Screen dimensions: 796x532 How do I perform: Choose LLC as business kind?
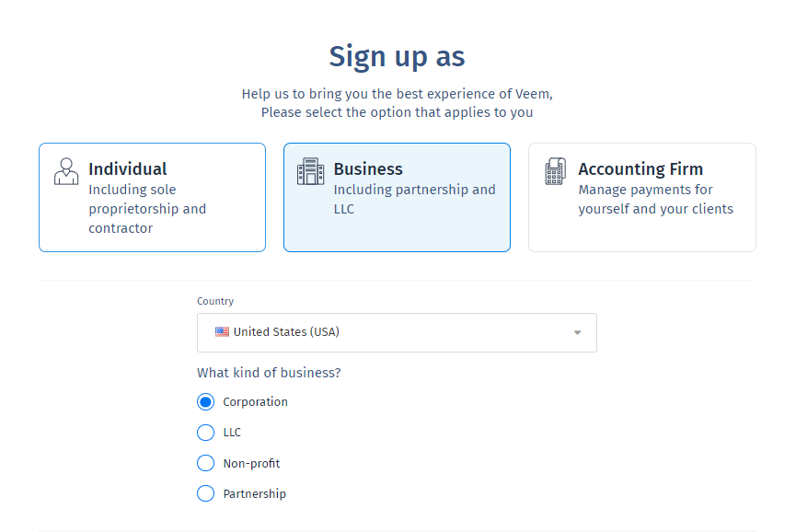coord(205,432)
